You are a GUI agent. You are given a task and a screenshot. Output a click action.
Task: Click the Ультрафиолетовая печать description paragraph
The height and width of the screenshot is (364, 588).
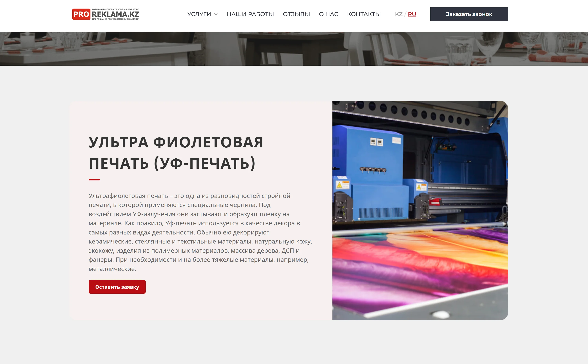point(200,232)
